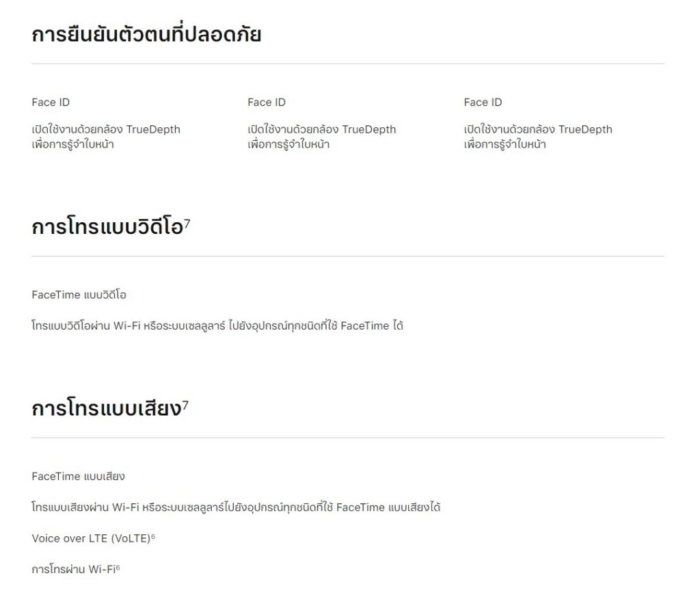Screen dimensions: 700x608
Task: Click FaceTime แบบวิดีโอ label
Action: point(79,295)
